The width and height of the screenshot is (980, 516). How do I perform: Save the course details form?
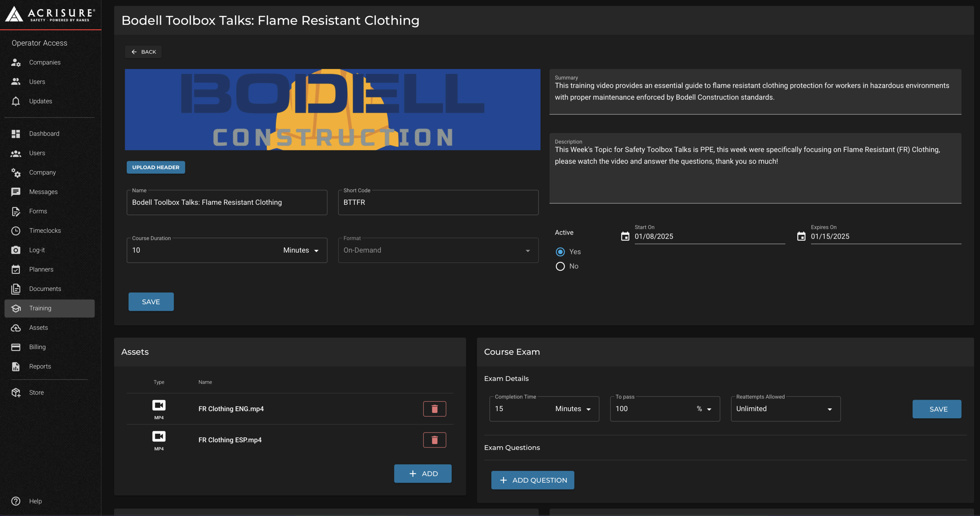point(151,302)
